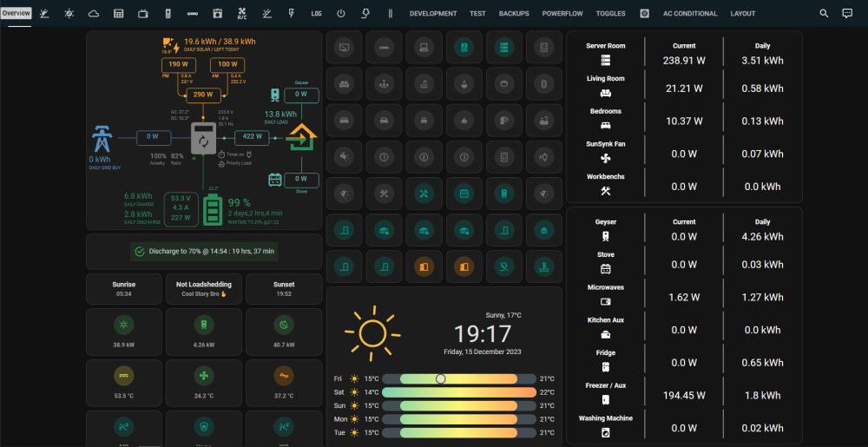Open the Sunrise 05:34 card

124,289
